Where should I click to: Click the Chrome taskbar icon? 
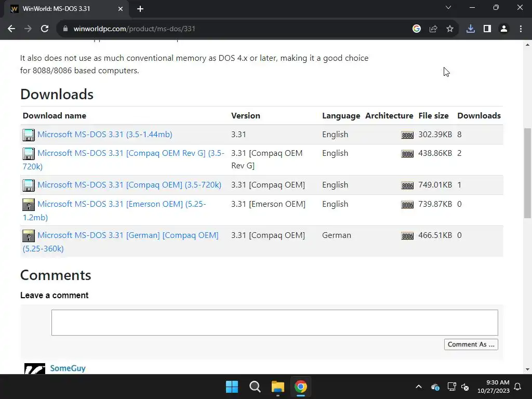point(301,387)
